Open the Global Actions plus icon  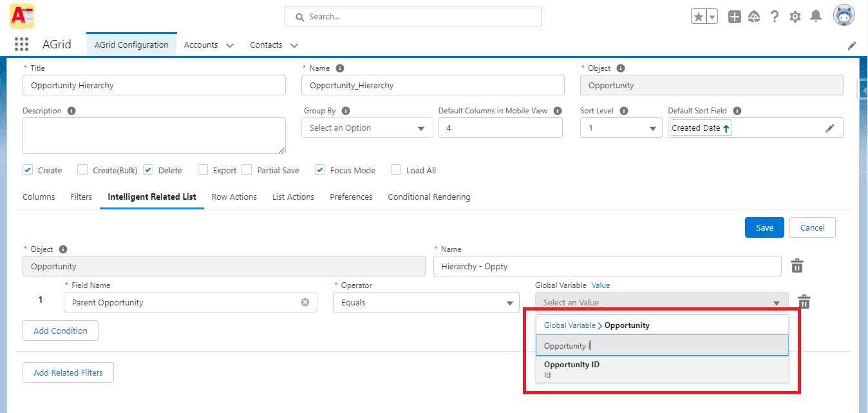click(x=735, y=17)
